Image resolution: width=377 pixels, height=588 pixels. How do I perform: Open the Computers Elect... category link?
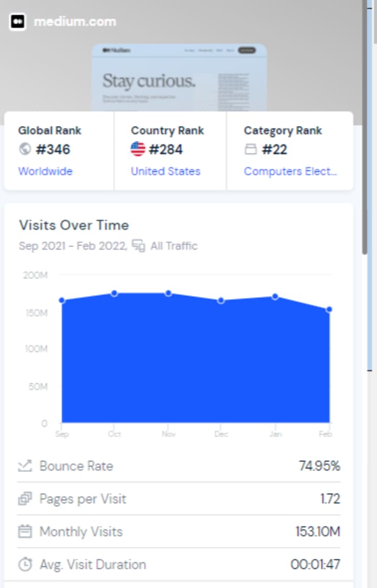pyautogui.click(x=291, y=171)
